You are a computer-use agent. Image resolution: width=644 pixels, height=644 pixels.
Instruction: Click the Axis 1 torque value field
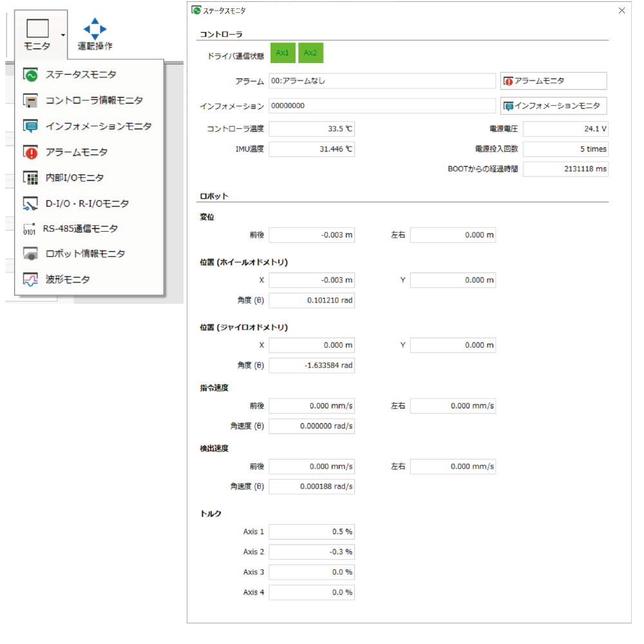[x=312, y=532]
